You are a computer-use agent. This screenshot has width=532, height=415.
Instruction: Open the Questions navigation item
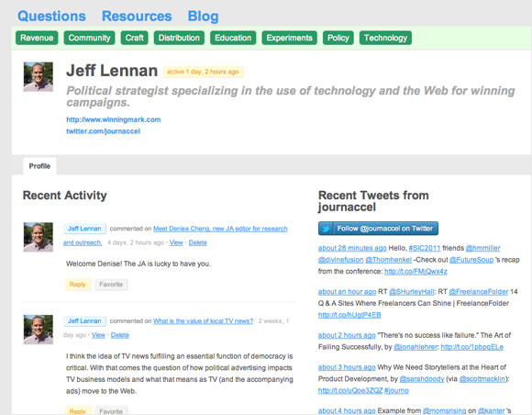[x=51, y=16]
